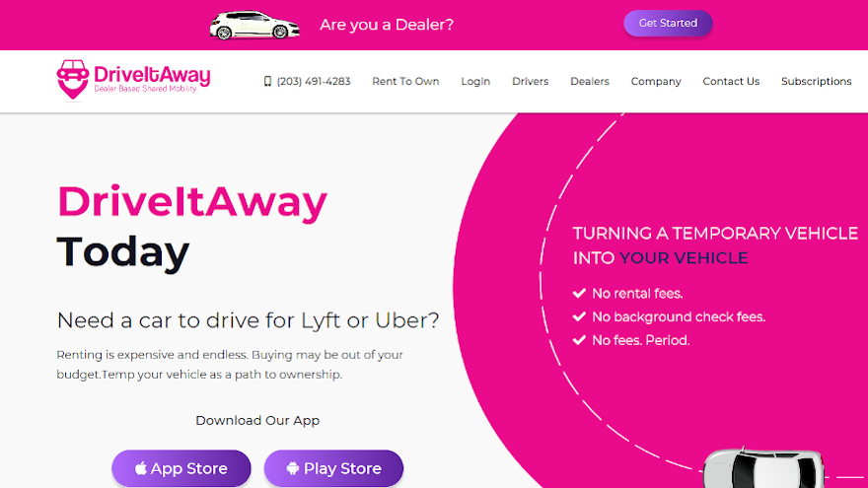The image size is (868, 488).
Task: Click the Are you a Dealer? banner text
Action: (387, 25)
